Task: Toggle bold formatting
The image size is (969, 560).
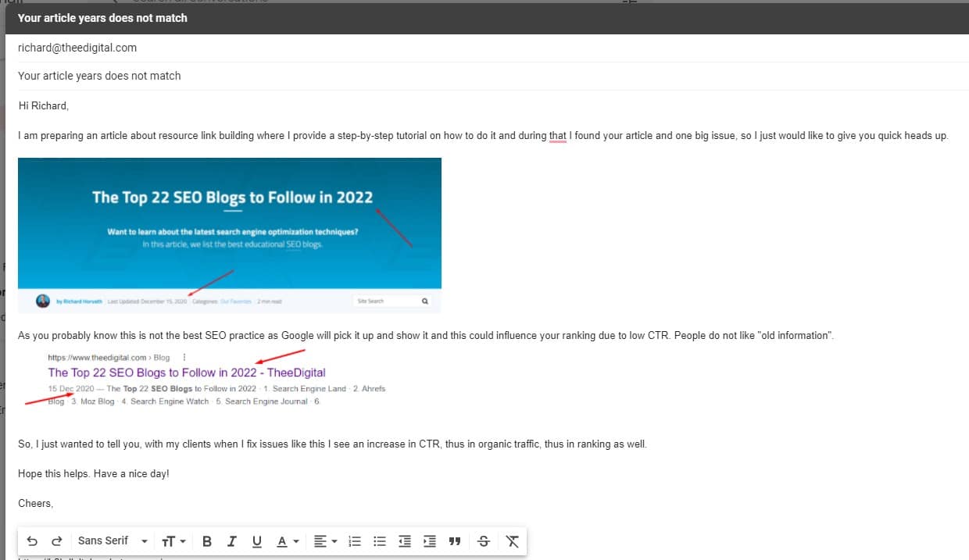Action: tap(207, 540)
